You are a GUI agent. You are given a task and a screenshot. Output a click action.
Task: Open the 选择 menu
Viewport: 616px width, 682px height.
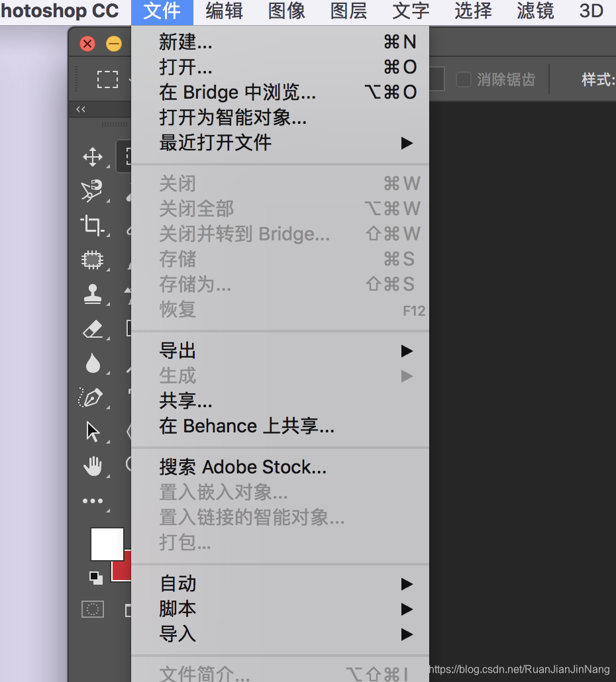pyautogui.click(x=474, y=11)
